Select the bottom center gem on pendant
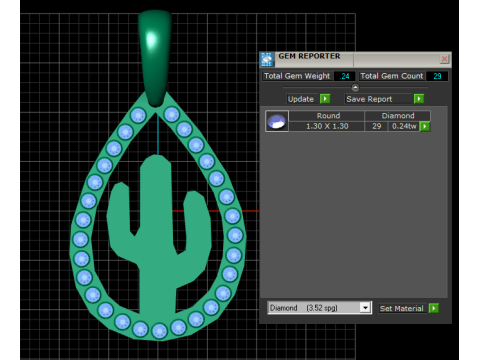Image resolution: width=480 pixels, height=360 pixels. 159,331
